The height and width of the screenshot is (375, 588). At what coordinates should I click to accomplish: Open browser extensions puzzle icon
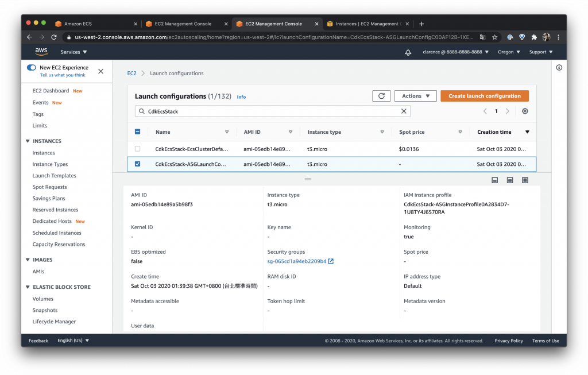point(534,37)
